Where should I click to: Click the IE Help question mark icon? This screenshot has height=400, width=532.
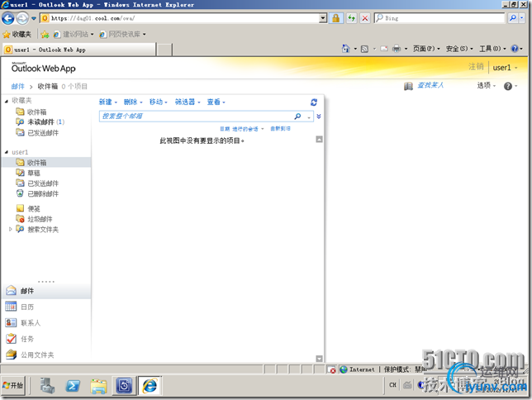pyautogui.click(x=515, y=49)
